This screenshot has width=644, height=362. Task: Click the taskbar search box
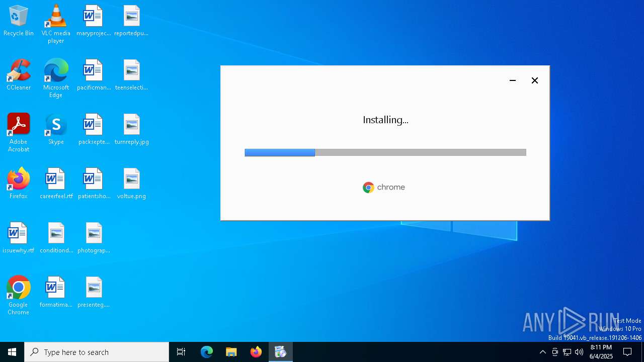click(97, 352)
